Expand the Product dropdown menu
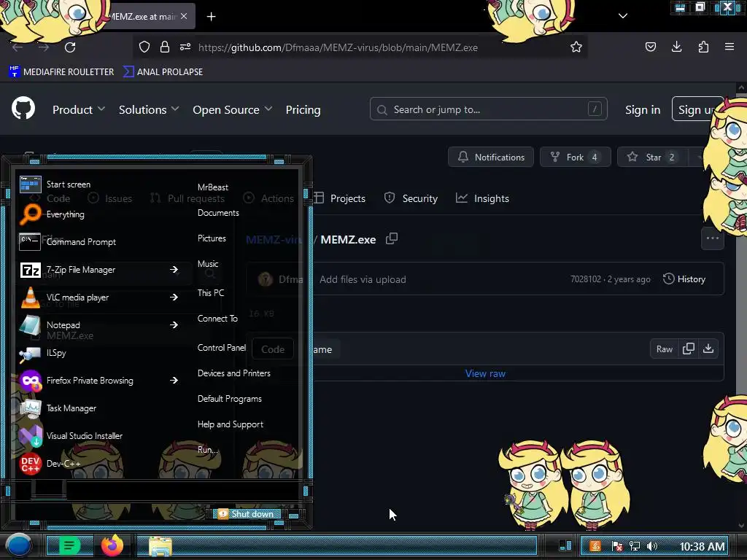This screenshot has height=560, width=747. coord(79,109)
